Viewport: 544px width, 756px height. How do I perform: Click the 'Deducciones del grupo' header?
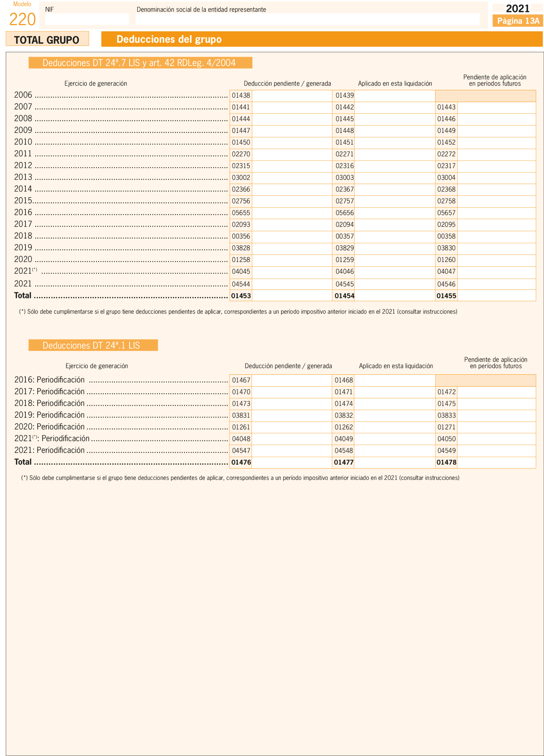point(322,39)
